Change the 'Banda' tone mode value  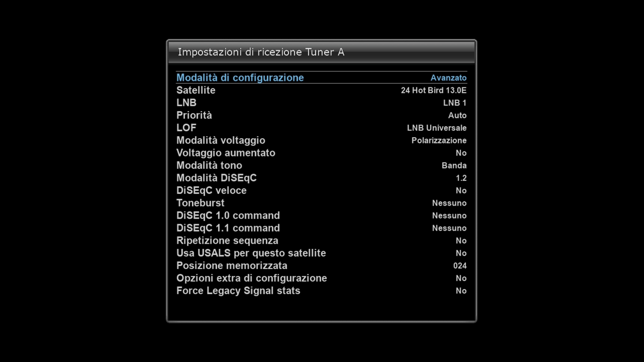tap(454, 166)
